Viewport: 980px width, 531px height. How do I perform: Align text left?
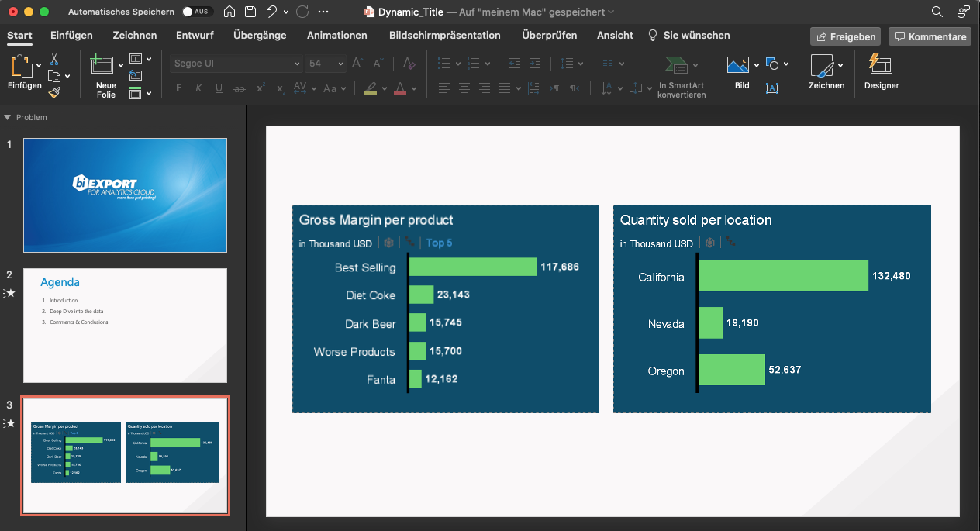[x=444, y=88]
